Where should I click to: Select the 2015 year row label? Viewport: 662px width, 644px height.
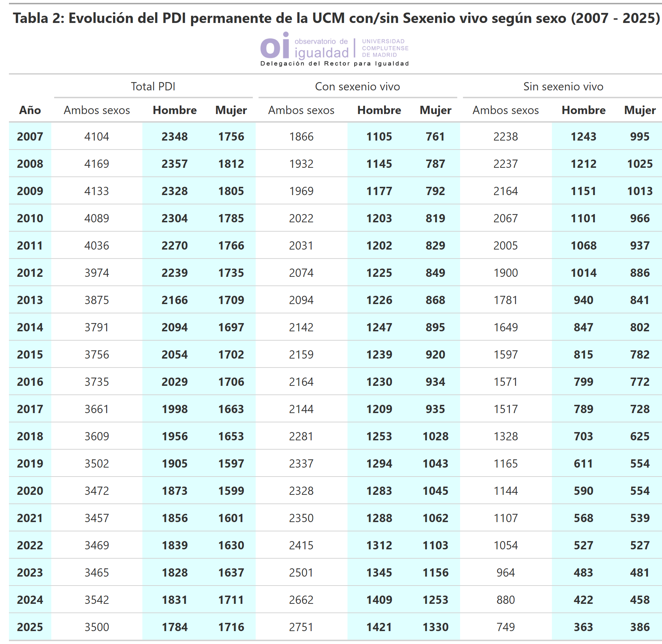pos(30,355)
